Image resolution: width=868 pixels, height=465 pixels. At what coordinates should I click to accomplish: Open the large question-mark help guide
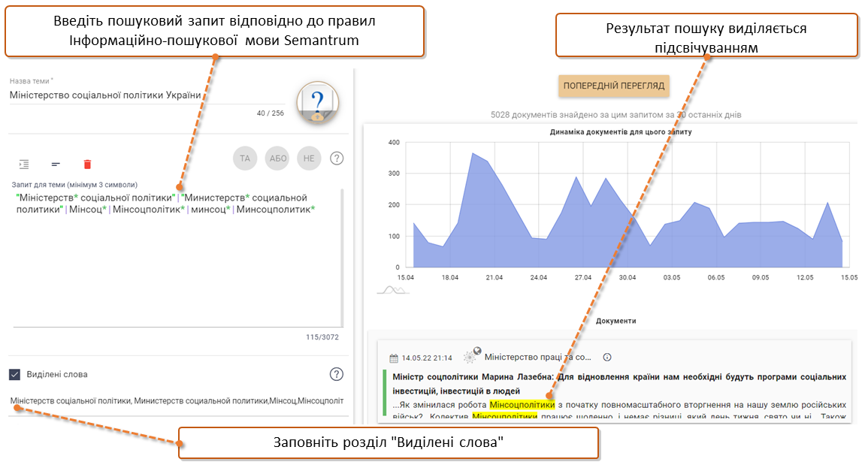coord(317,103)
